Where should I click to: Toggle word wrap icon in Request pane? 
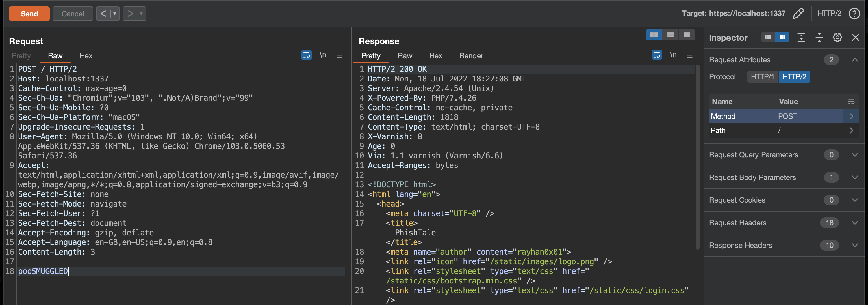tap(306, 55)
